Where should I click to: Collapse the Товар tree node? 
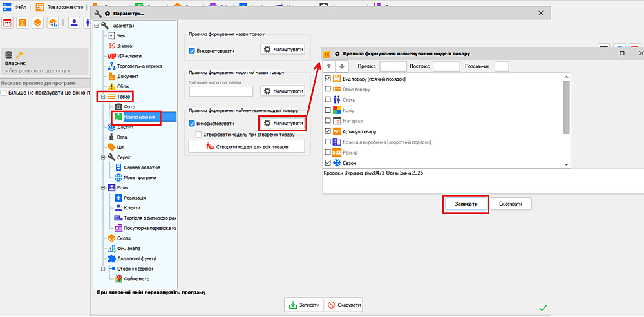pos(103,96)
